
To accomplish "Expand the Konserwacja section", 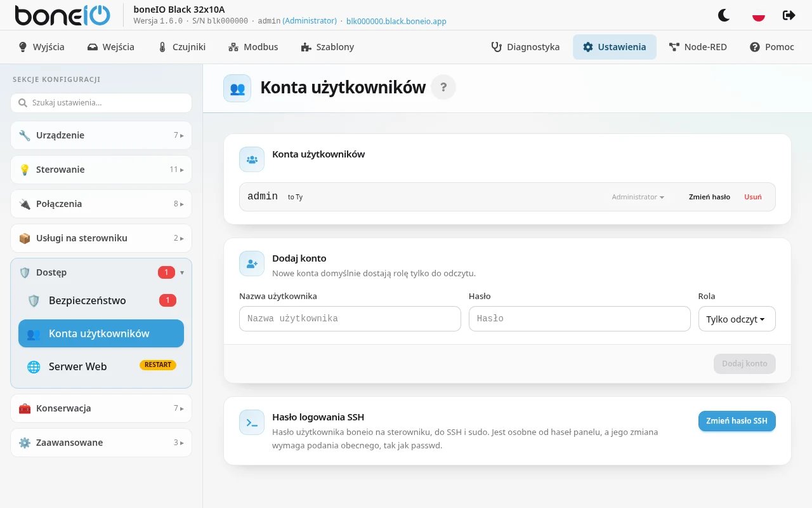I will click(101, 408).
